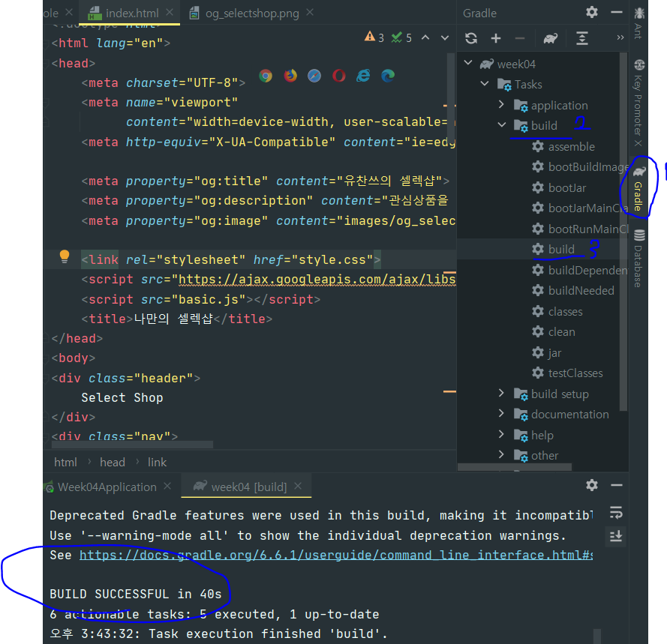Expand the application task group
The width and height of the screenshot is (667, 644).
click(x=501, y=104)
